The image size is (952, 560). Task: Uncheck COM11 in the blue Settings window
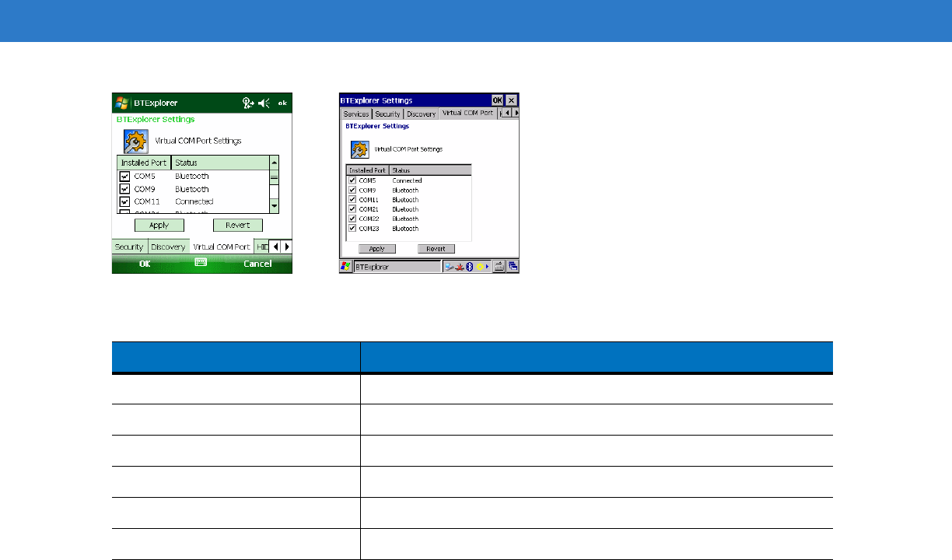click(352, 200)
